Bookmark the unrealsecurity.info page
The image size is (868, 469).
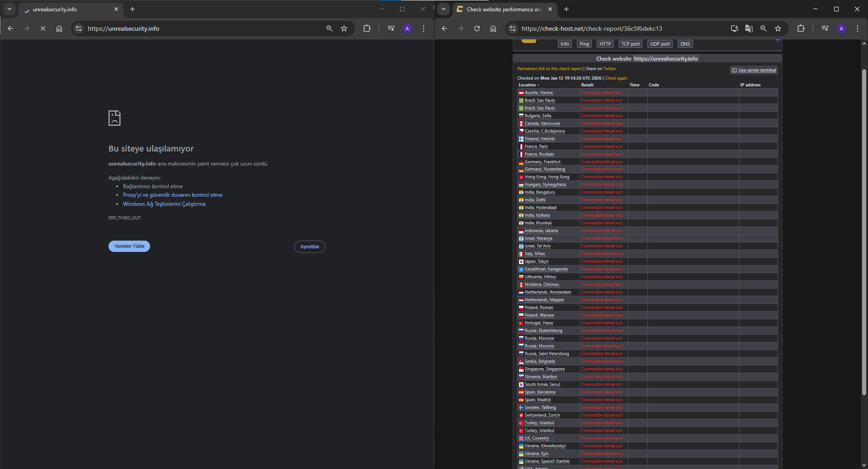(x=344, y=28)
